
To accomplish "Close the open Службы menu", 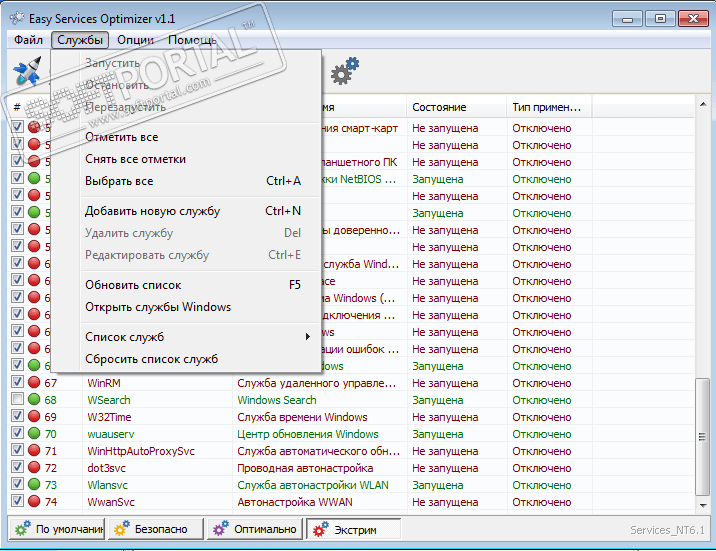I will point(80,40).
